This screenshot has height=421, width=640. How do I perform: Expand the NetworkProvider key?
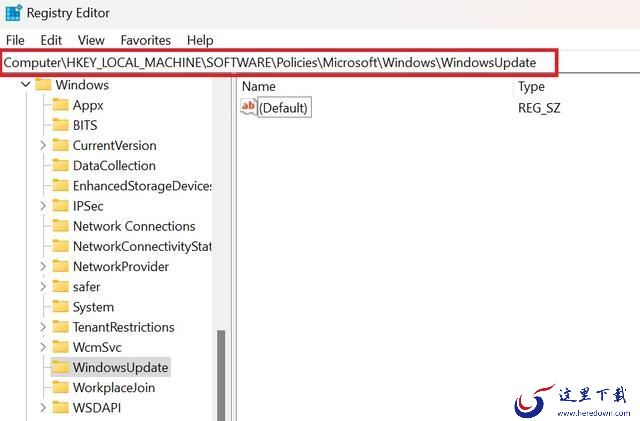pyautogui.click(x=43, y=266)
